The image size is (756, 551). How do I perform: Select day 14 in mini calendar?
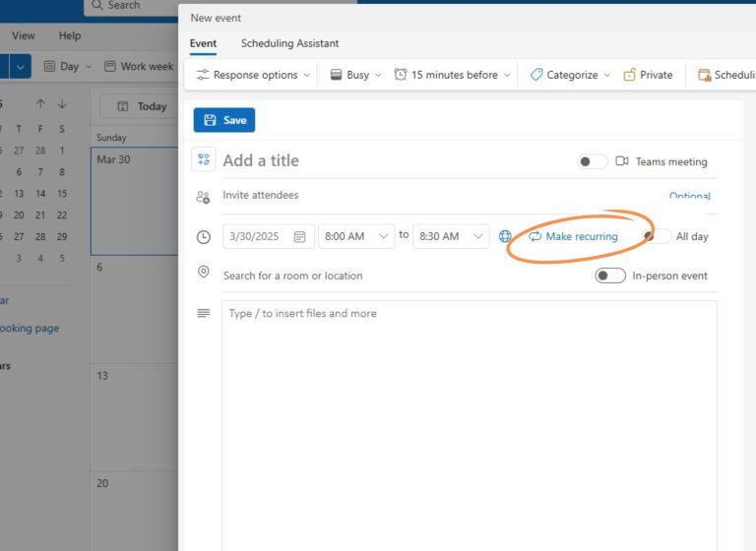40,193
